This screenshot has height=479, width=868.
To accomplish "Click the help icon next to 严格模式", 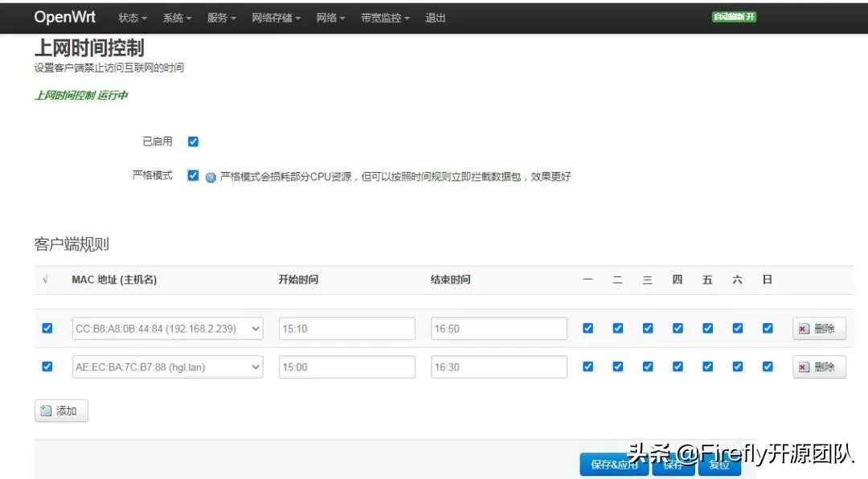I will pyautogui.click(x=211, y=176).
